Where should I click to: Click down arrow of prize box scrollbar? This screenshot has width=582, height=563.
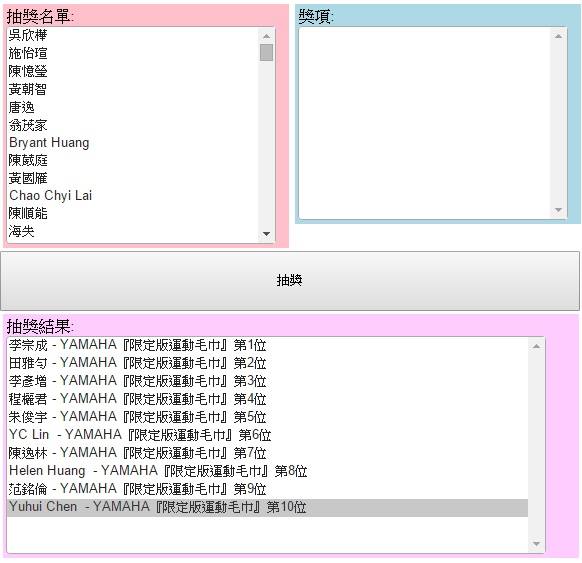(558, 210)
